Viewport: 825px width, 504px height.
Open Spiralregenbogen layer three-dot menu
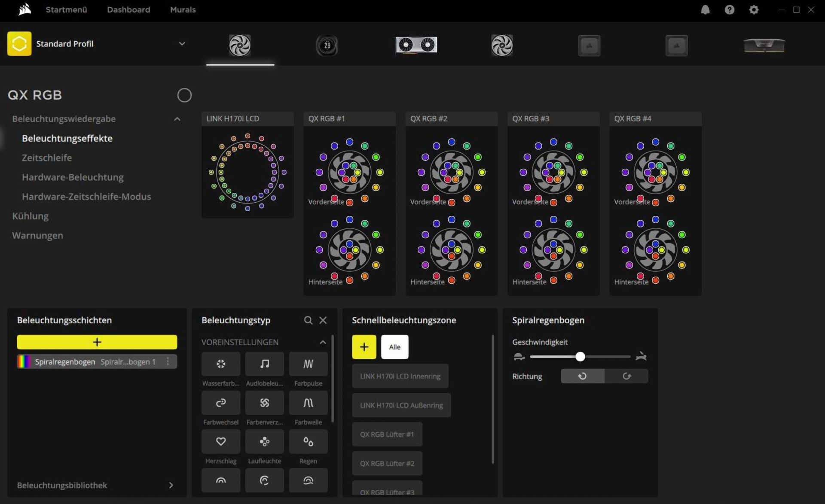(x=168, y=361)
